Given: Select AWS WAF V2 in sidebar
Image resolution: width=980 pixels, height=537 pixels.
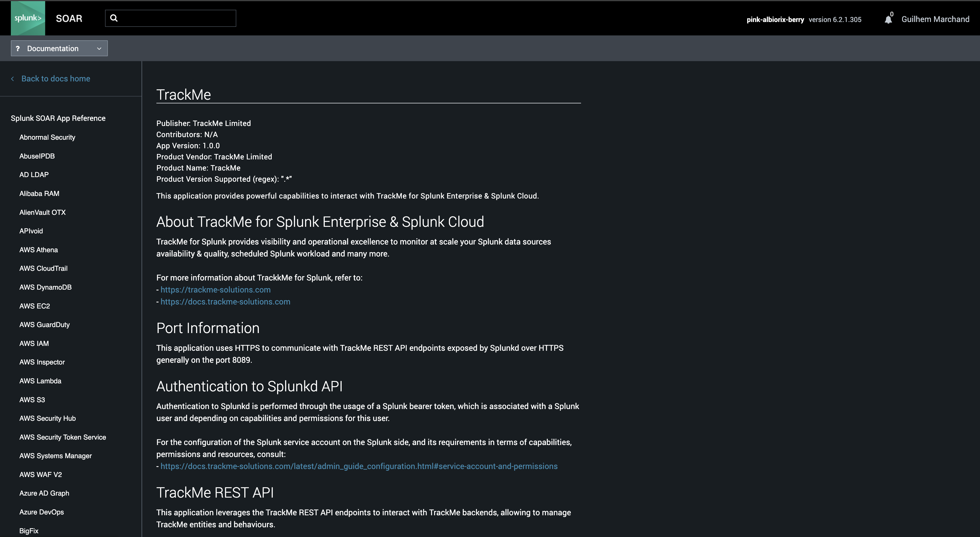Looking at the screenshot, I should pos(40,474).
